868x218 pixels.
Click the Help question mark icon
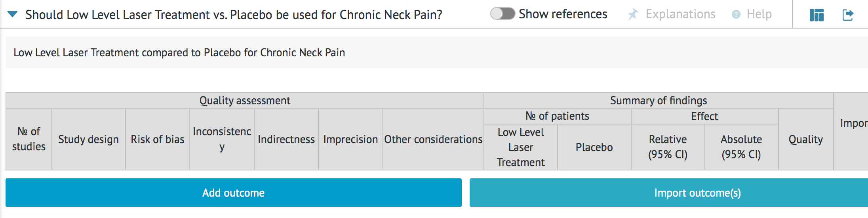(x=736, y=15)
